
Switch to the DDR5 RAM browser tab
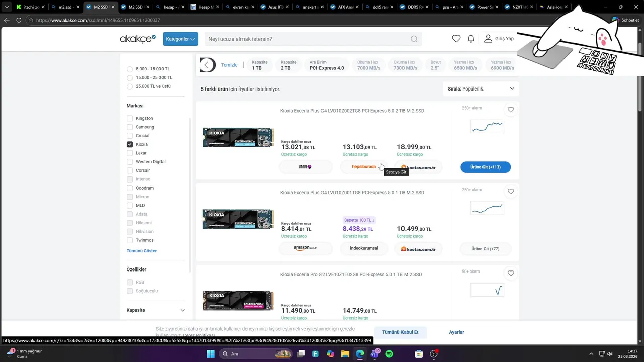click(415, 7)
